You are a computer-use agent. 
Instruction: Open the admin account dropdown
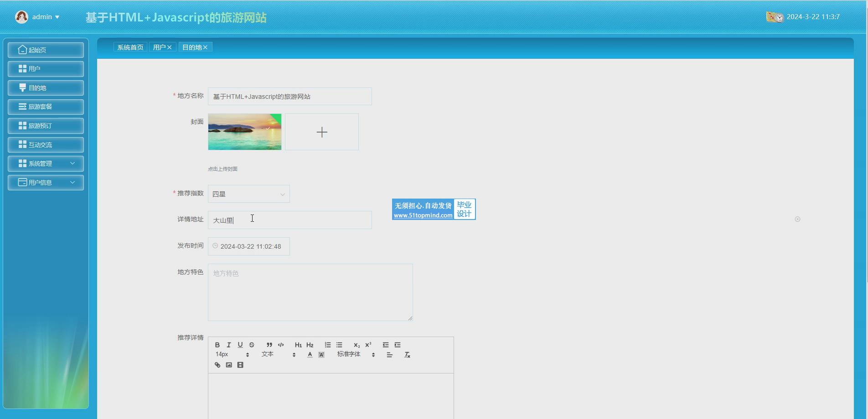[46, 17]
